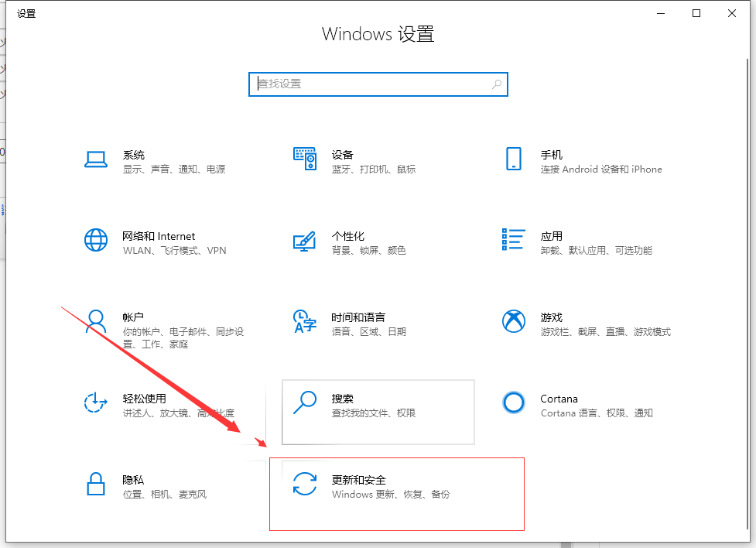Image resolution: width=756 pixels, height=548 pixels.
Task: Click description 连接 Android 设备和 iPhone
Action: 601,170
